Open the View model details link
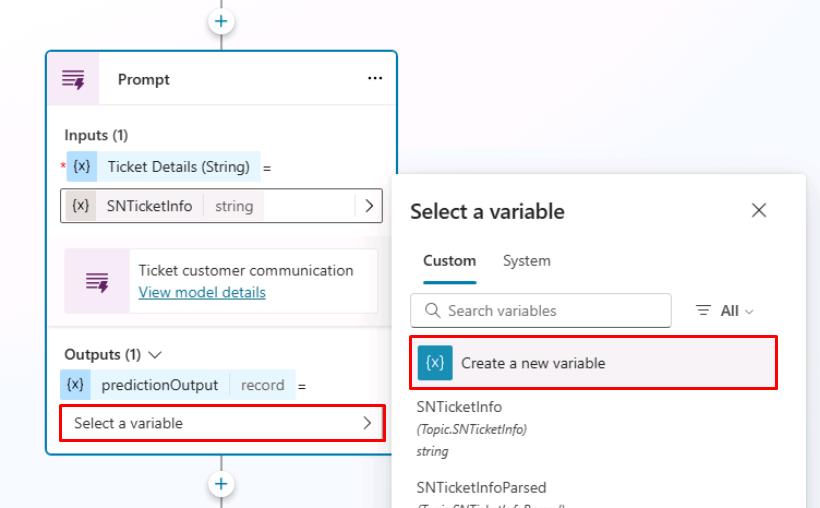 (202, 292)
